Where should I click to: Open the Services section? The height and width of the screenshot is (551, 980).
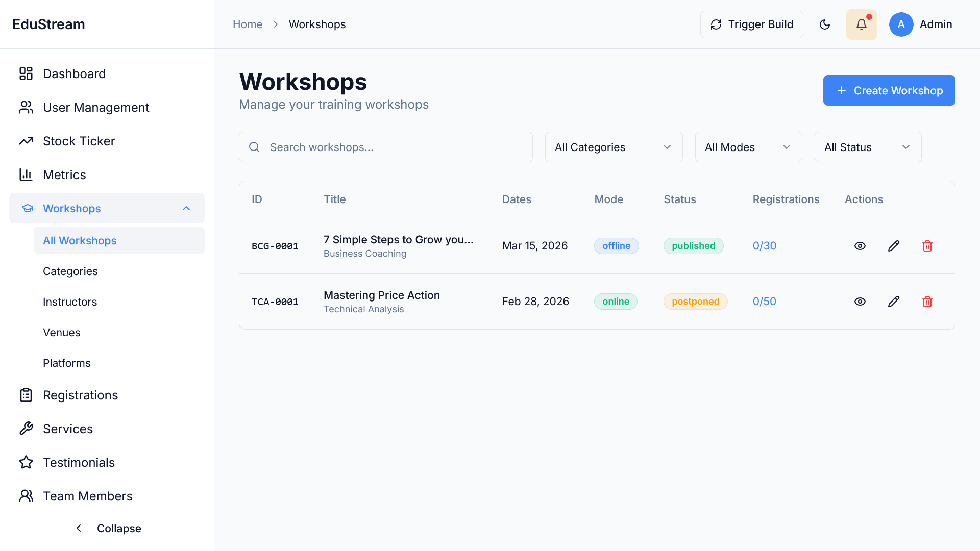(x=107, y=429)
